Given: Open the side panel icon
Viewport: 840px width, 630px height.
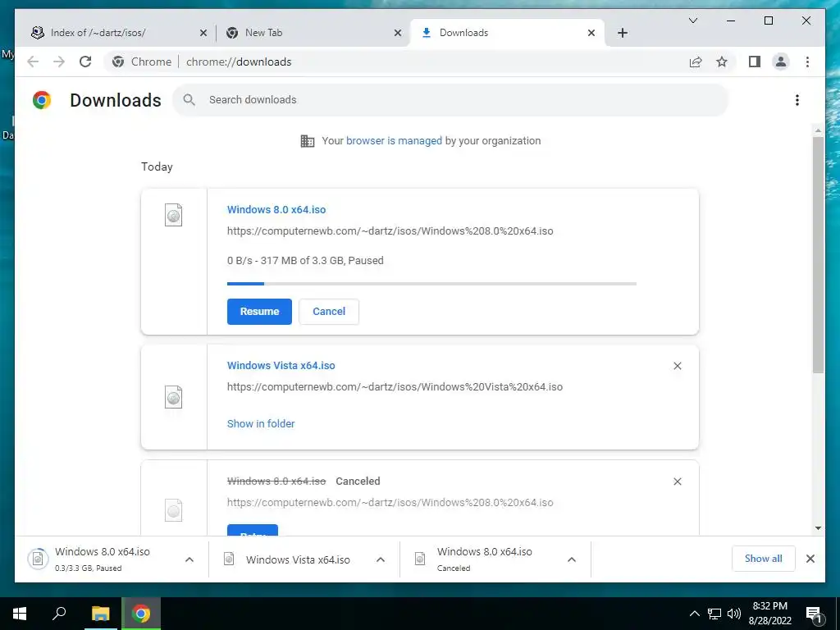Looking at the screenshot, I should [x=755, y=62].
